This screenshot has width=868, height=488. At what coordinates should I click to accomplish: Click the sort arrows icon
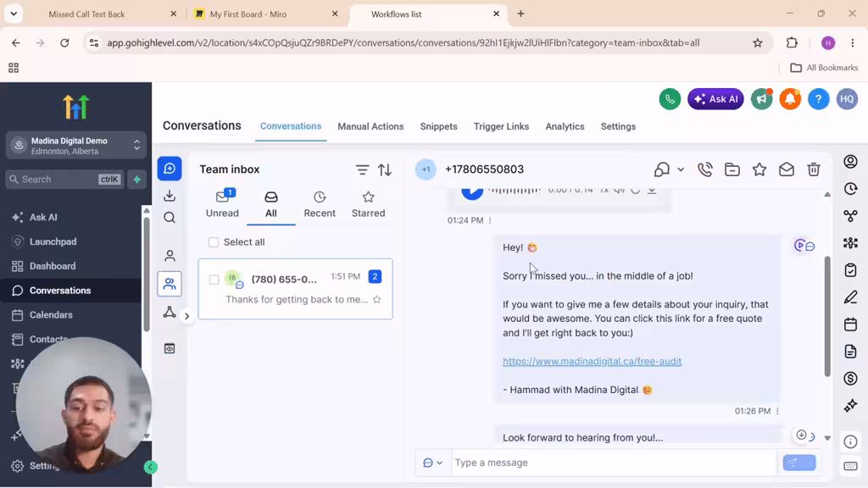tap(385, 169)
